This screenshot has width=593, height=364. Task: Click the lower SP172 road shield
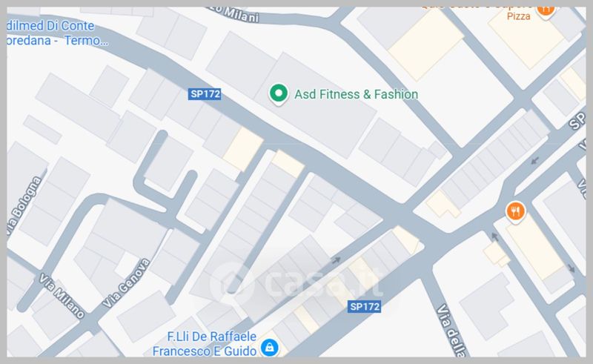tap(364, 306)
